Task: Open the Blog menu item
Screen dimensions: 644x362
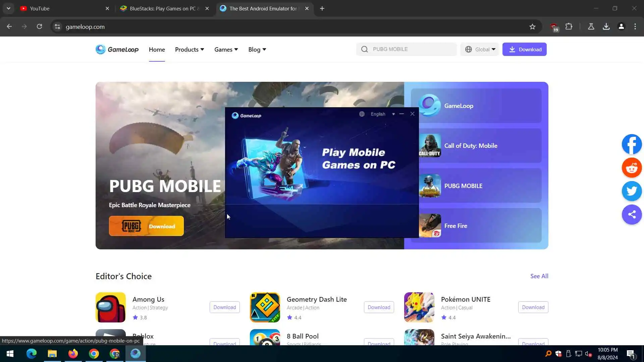Action: (x=257, y=49)
